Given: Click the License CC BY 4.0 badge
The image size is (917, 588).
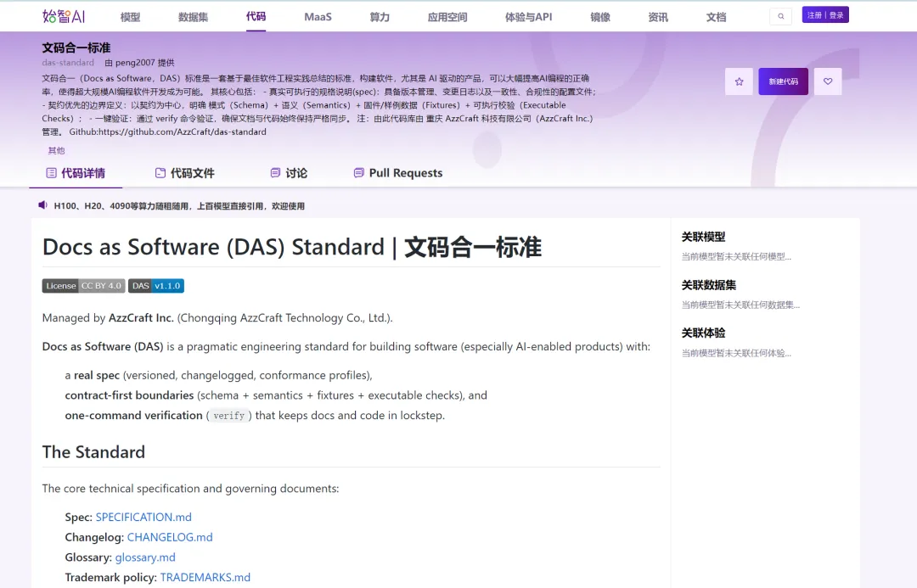Looking at the screenshot, I should tap(83, 286).
